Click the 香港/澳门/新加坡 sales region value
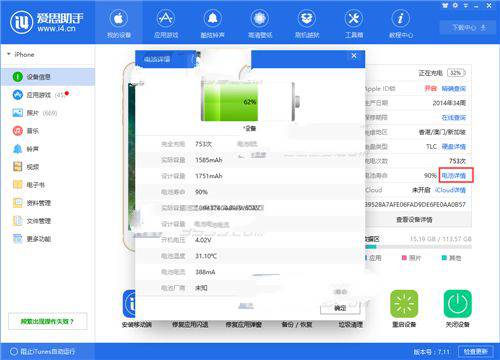Viewport: 500px width, 360px height. tap(442, 132)
